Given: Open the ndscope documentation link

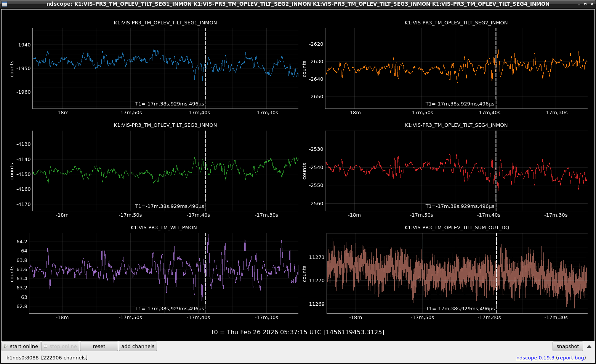Looking at the screenshot, I should pyautogui.click(x=526, y=358).
